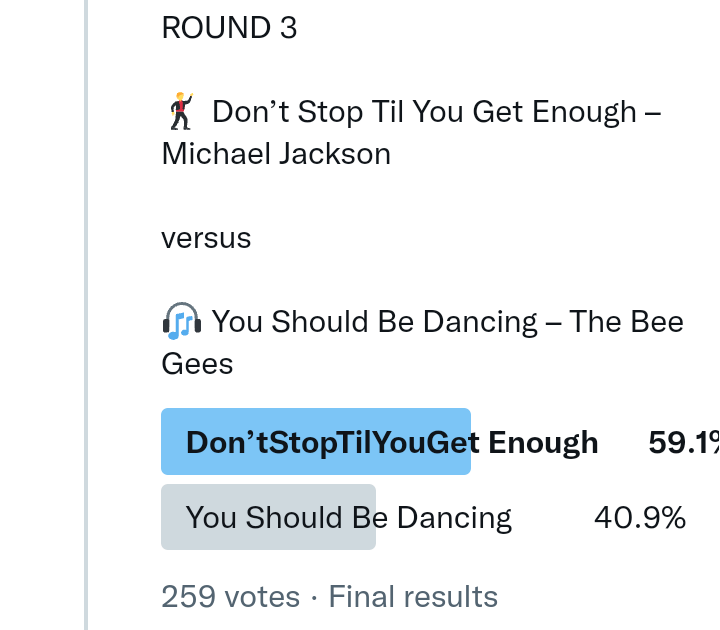Click the word versus in the tweet

[206, 238]
